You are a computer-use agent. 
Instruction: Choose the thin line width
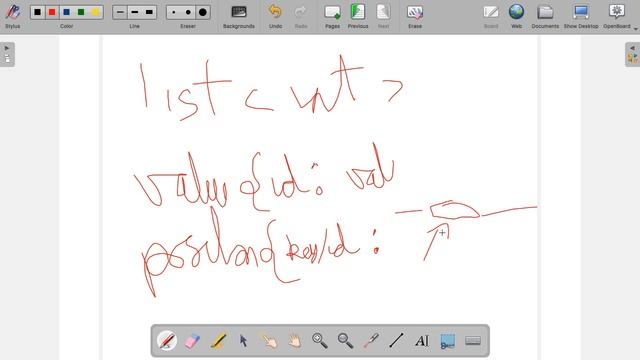point(120,12)
